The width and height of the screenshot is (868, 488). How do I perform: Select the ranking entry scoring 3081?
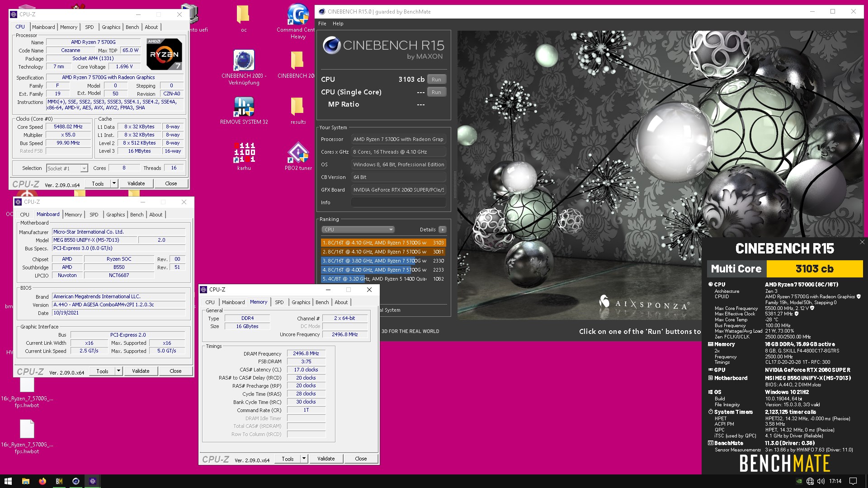(383, 252)
